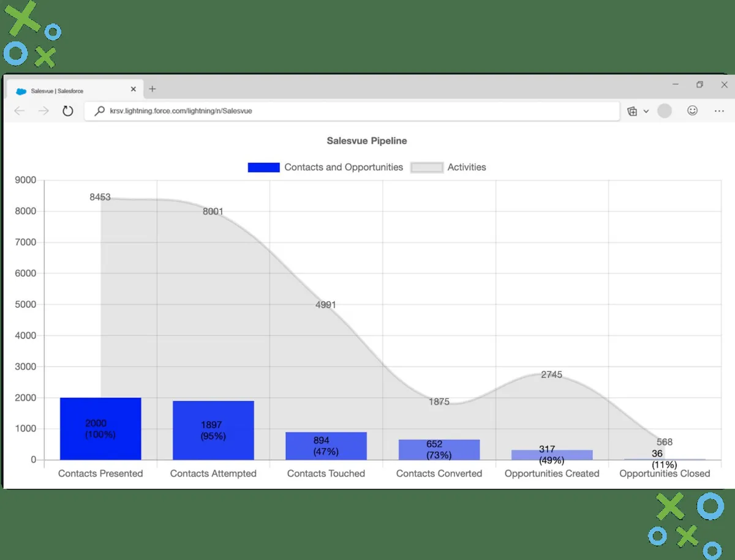
Task: Click the 8001 activities data label
Action: (x=213, y=211)
